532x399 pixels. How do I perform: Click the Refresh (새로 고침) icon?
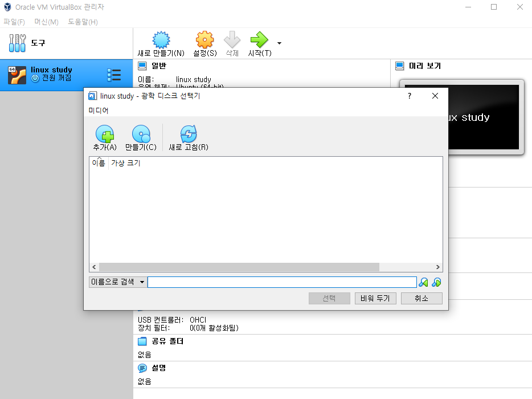[189, 134]
